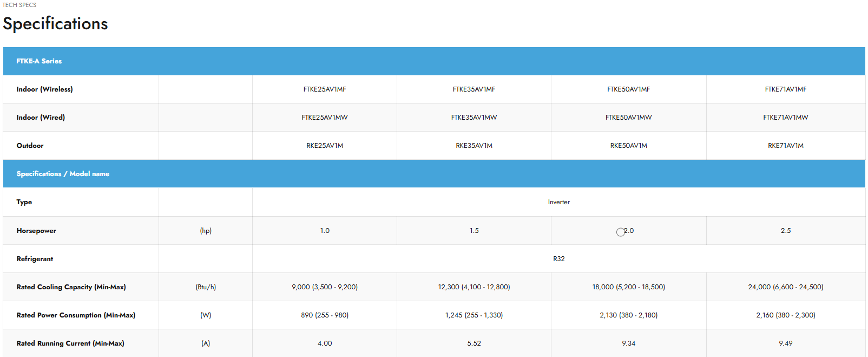Click the (A) unit cell
Viewport: 868px width, 357px height.
[206, 343]
